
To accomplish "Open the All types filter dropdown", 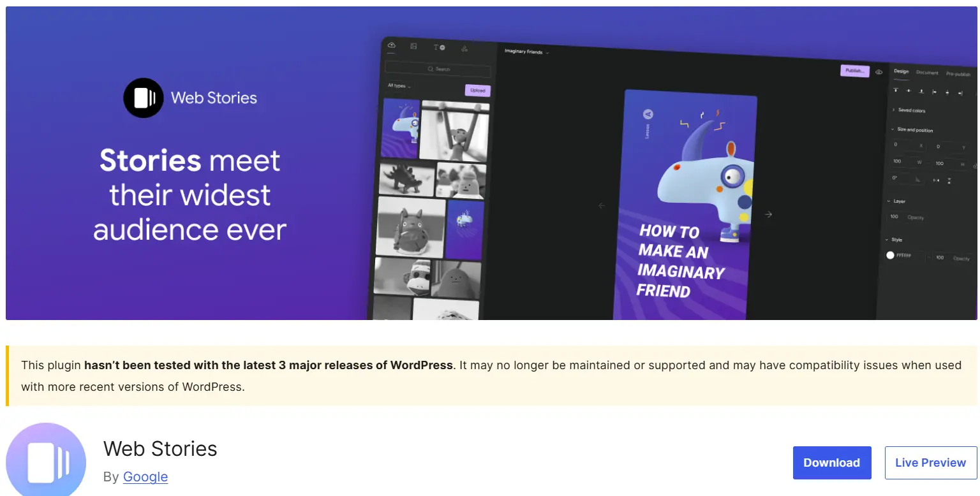I will [399, 85].
